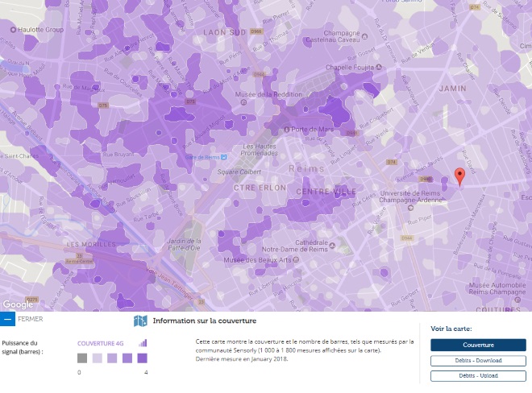Click the Champagne Castelnau Caveau marker icon
The width and height of the screenshot is (532, 393).
(364, 36)
